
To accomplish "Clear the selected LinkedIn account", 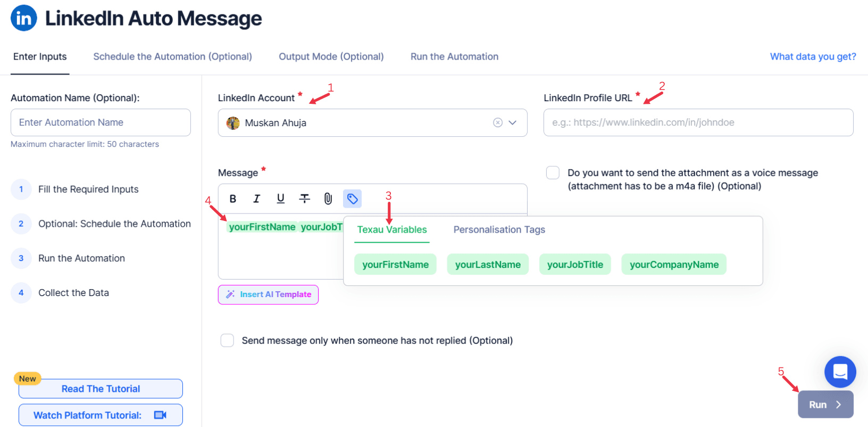I will 498,123.
